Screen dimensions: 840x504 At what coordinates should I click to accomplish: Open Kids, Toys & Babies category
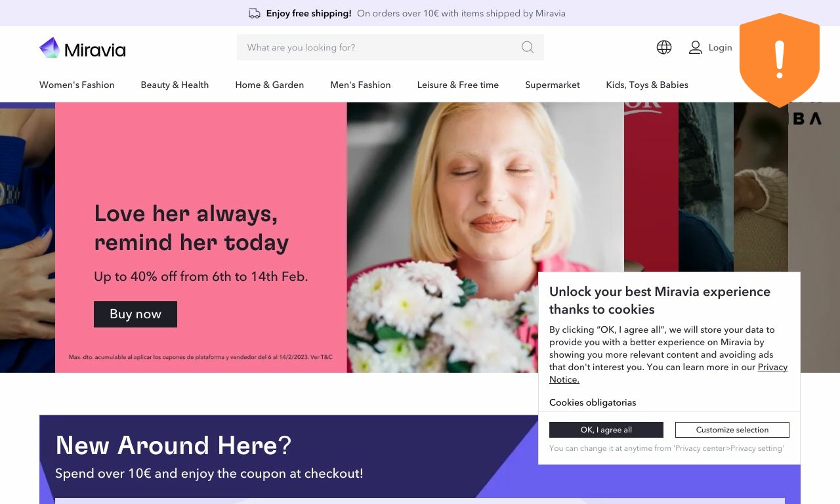coord(647,85)
